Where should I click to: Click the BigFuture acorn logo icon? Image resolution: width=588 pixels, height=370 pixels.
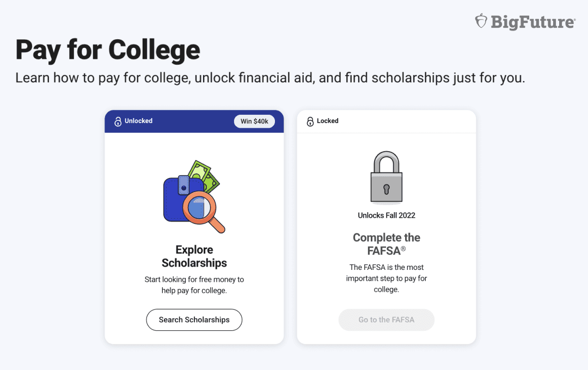[x=481, y=21]
